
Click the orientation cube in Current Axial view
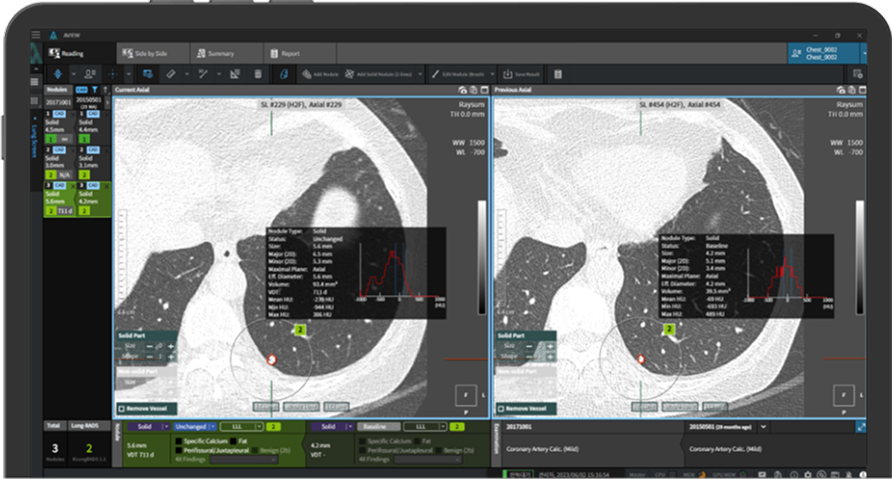click(468, 397)
